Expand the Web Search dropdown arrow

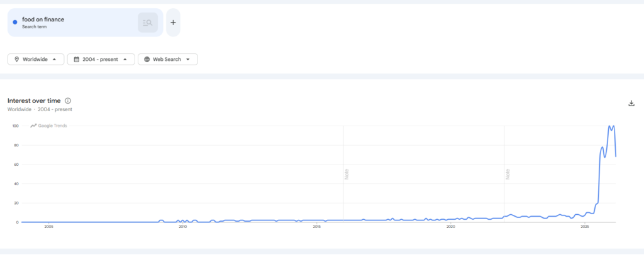tap(188, 60)
